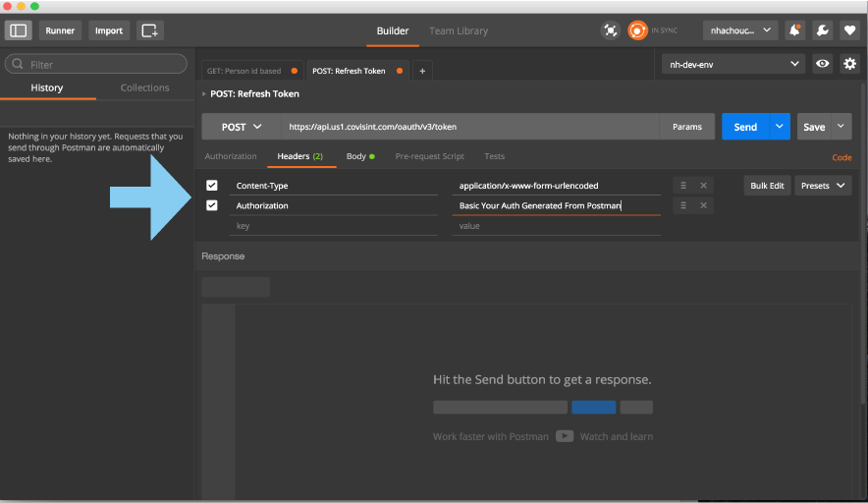Click the blue Send button
The image size is (868, 503).
tap(745, 127)
